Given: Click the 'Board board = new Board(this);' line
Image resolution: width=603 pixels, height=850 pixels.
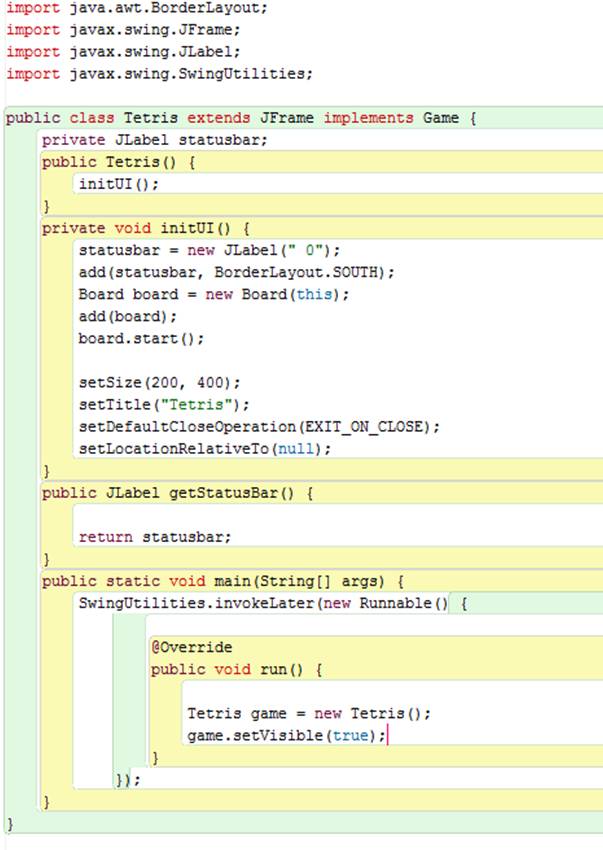Looking at the screenshot, I should click(x=214, y=294).
